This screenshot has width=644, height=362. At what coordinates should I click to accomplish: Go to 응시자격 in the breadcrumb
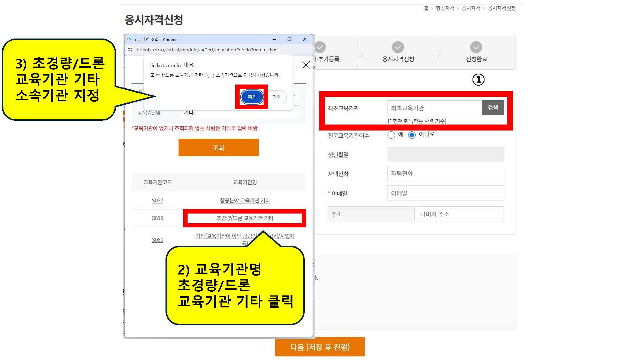coord(471,8)
